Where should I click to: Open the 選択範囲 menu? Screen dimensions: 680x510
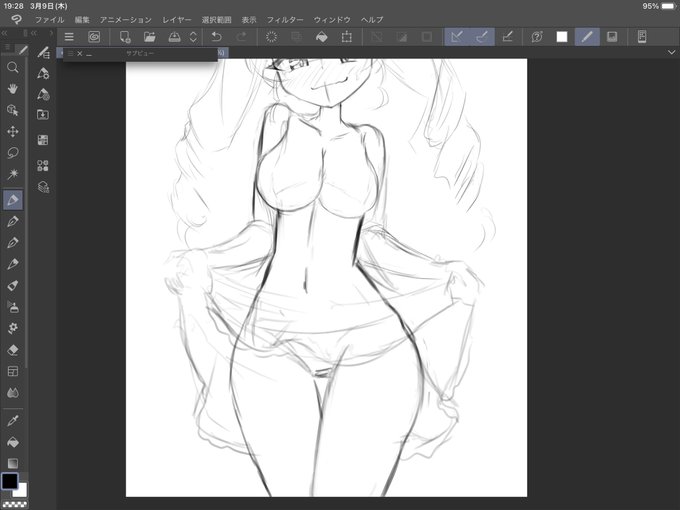(216, 20)
